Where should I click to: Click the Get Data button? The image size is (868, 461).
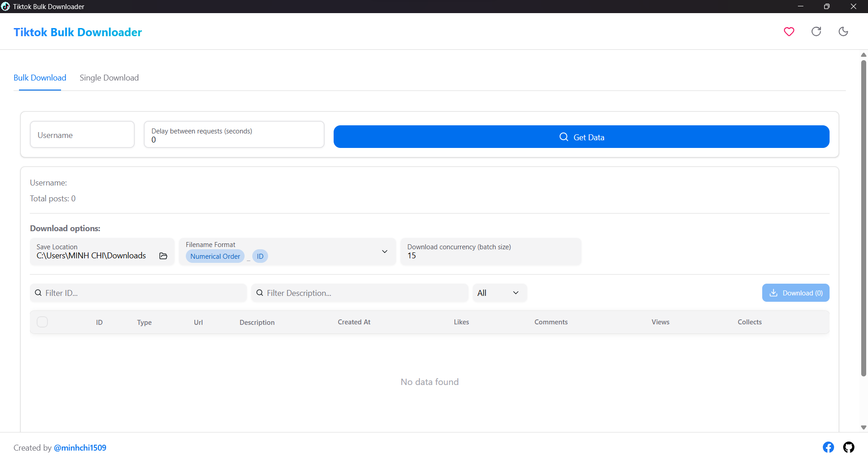(x=581, y=137)
